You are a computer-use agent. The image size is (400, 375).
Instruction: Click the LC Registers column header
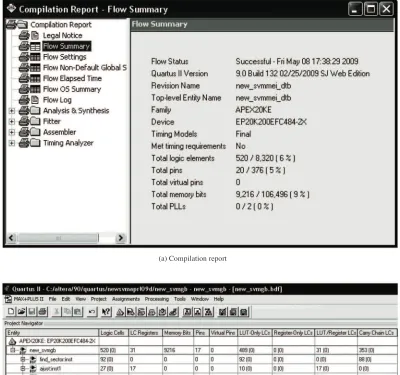(145, 333)
